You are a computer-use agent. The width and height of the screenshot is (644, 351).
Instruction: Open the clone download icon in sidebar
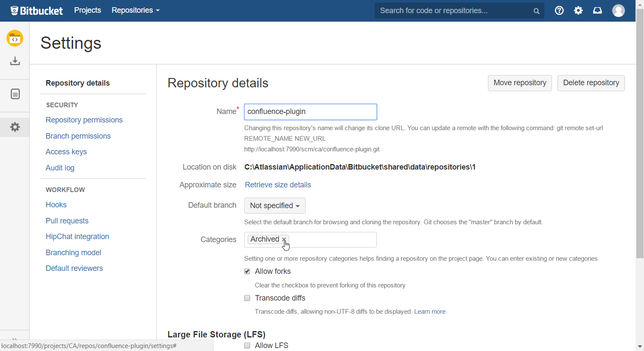click(x=15, y=61)
